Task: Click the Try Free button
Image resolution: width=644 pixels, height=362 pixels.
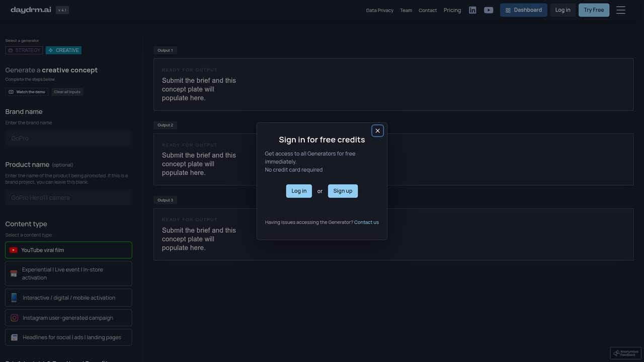Action: point(594,10)
